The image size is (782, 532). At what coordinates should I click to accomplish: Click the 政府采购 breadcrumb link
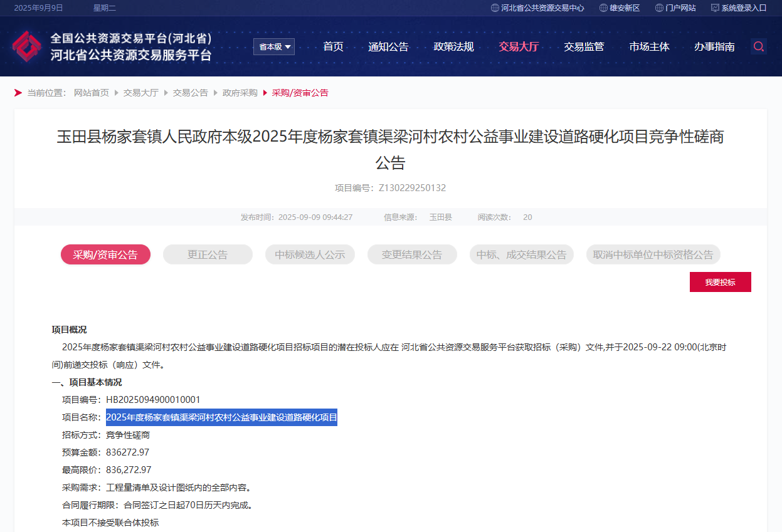240,93
